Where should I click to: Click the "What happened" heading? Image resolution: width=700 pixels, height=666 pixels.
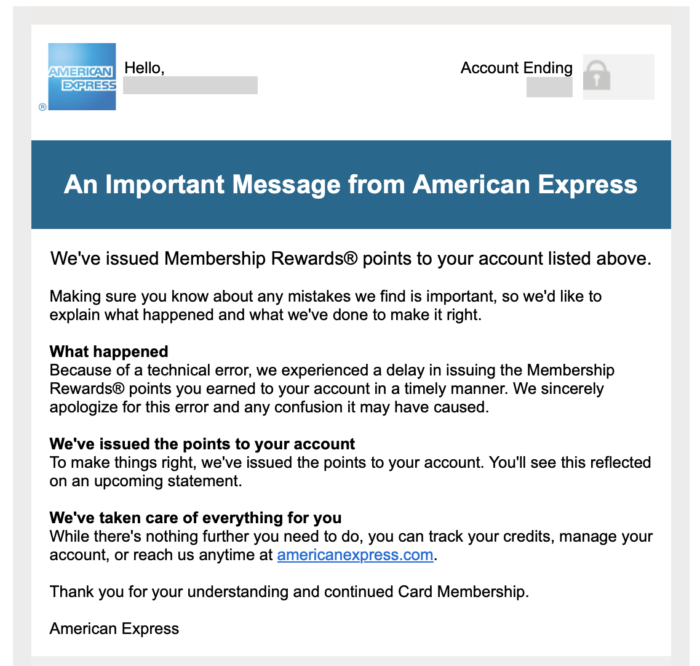pyautogui.click(x=109, y=352)
